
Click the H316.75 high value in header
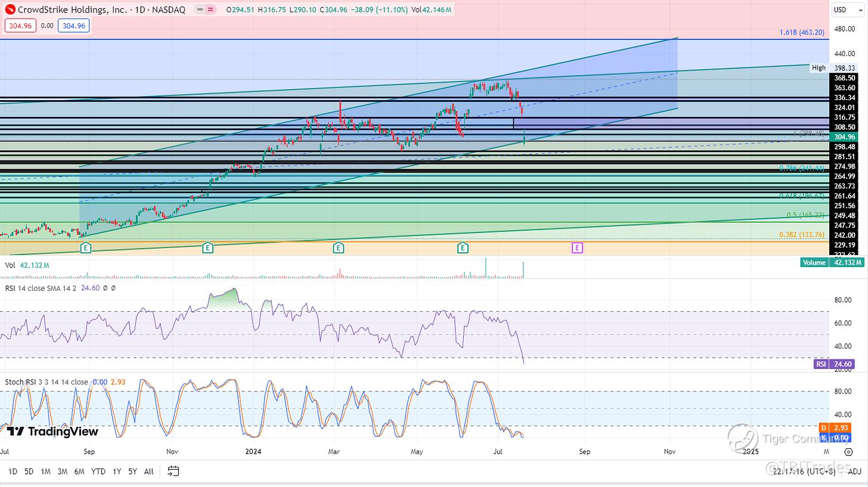(x=271, y=10)
